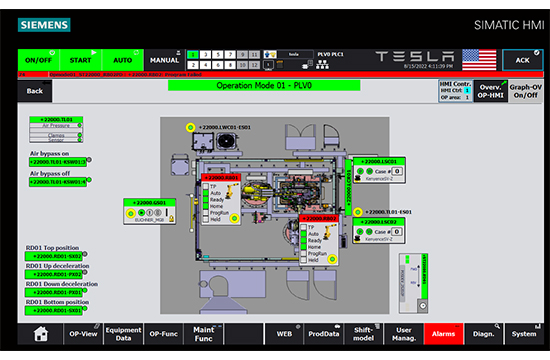
Task: Click the yellow robot icon in RB01 panel
Action: (x=231, y=191)
